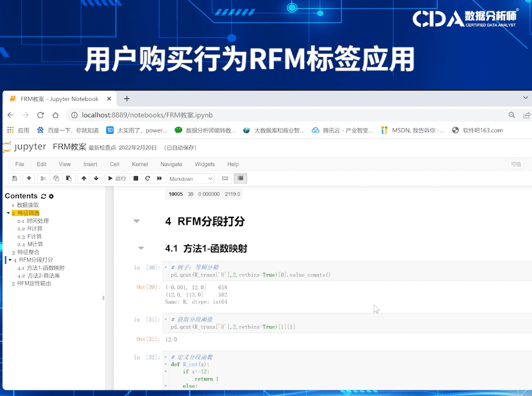Open the Navigate menu
This screenshot has height=396, width=532.
point(171,164)
